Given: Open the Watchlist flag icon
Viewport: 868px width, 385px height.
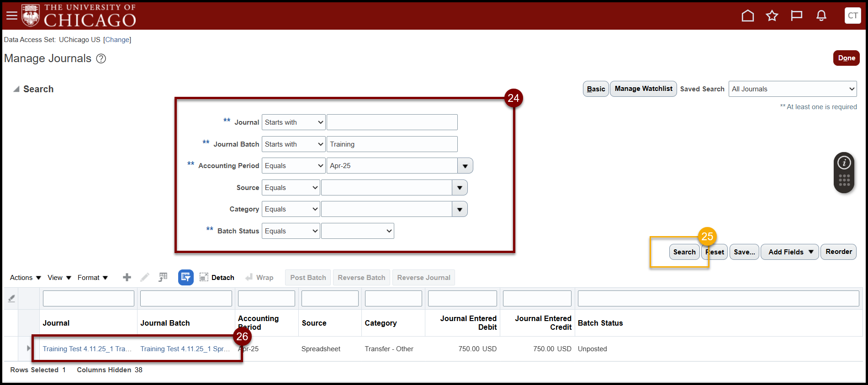Looking at the screenshot, I should [796, 16].
